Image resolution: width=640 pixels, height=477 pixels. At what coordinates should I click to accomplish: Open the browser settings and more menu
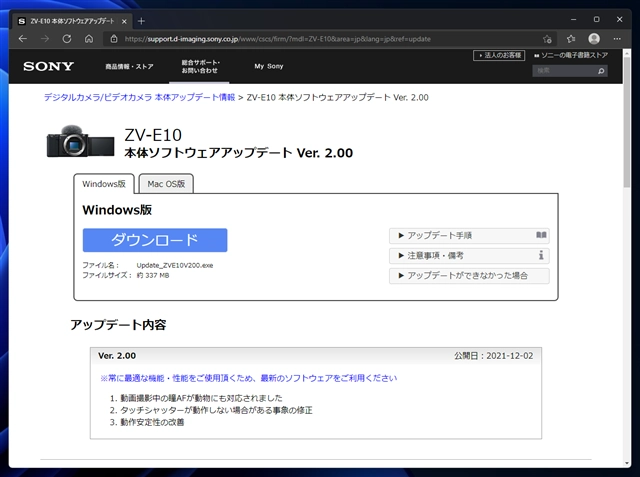617,39
